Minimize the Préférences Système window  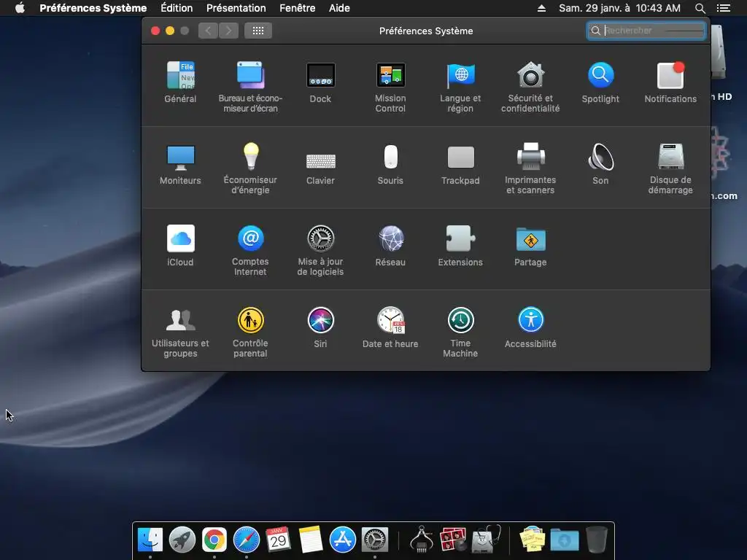pyautogui.click(x=170, y=31)
